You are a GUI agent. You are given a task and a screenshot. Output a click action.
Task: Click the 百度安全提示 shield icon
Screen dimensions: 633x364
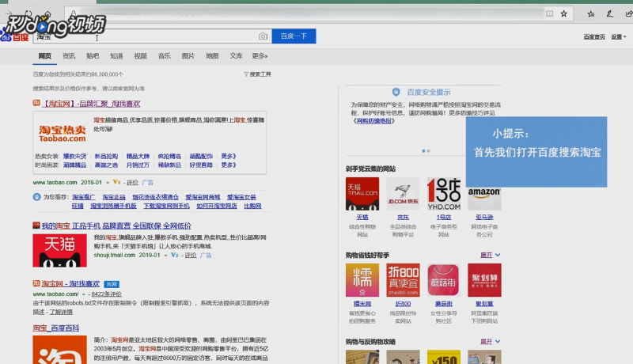(396, 92)
